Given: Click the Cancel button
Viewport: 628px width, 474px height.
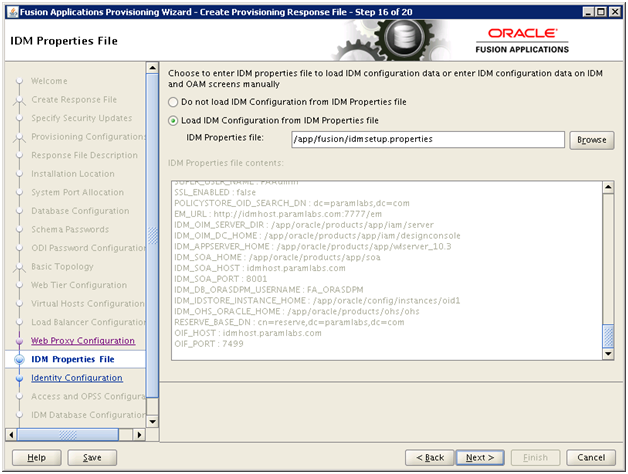Looking at the screenshot, I should (x=591, y=458).
